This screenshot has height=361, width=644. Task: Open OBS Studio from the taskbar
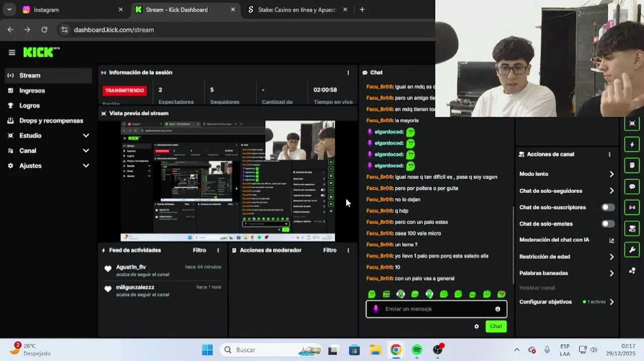click(x=438, y=350)
